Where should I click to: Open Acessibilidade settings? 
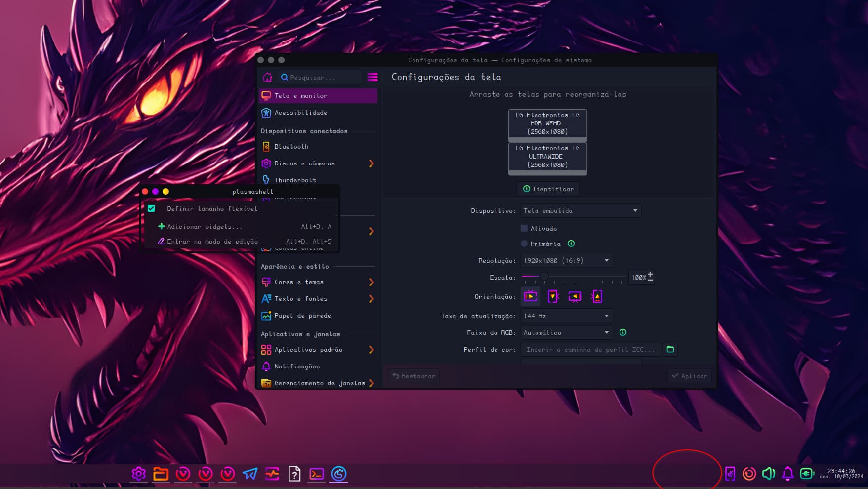pyautogui.click(x=318, y=113)
